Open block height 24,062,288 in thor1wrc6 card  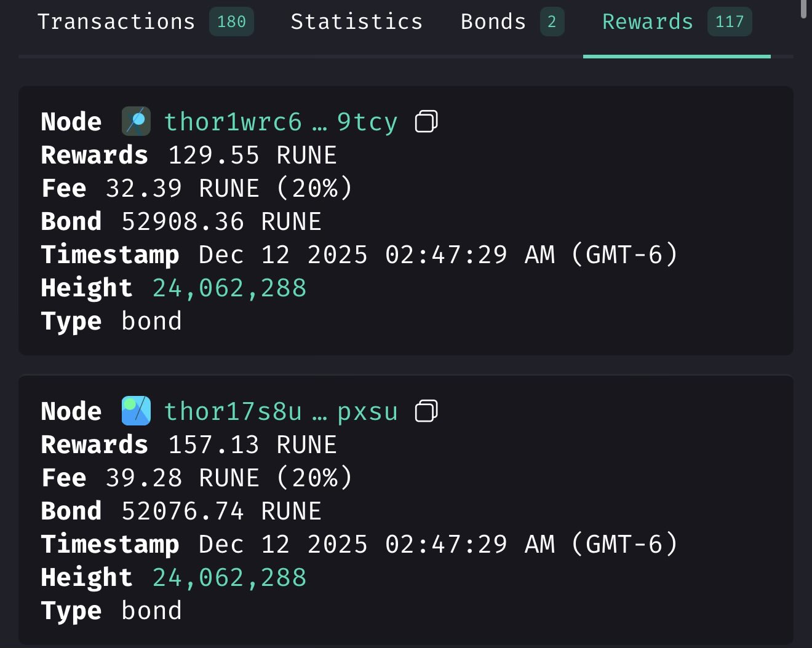[x=229, y=288]
